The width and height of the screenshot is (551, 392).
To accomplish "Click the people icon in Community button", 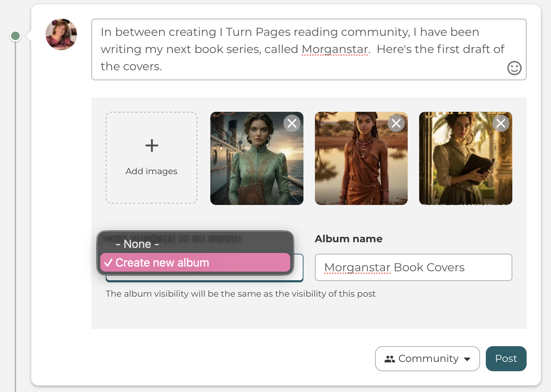I will click(x=389, y=359).
